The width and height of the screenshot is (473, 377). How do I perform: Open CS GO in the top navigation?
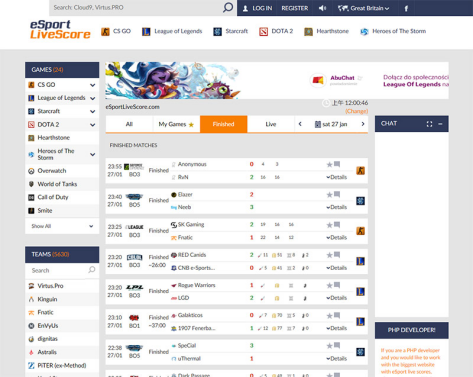point(116,31)
